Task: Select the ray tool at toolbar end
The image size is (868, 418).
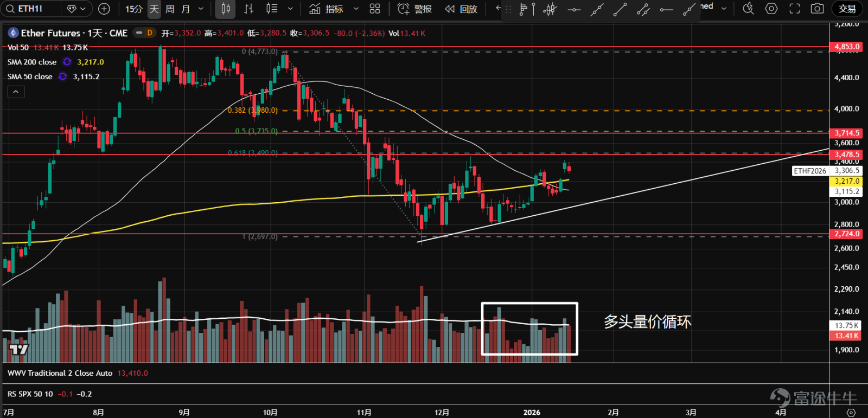Action: 689,9
